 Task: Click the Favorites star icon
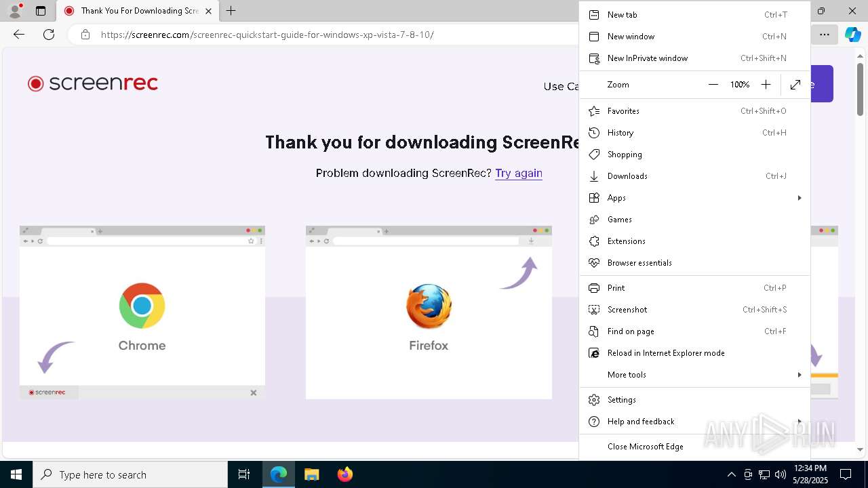point(594,111)
